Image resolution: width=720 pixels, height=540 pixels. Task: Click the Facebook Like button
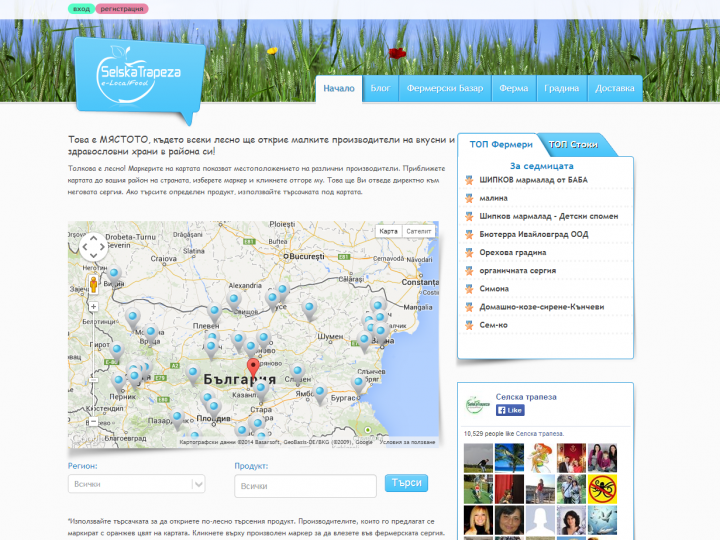(x=510, y=410)
